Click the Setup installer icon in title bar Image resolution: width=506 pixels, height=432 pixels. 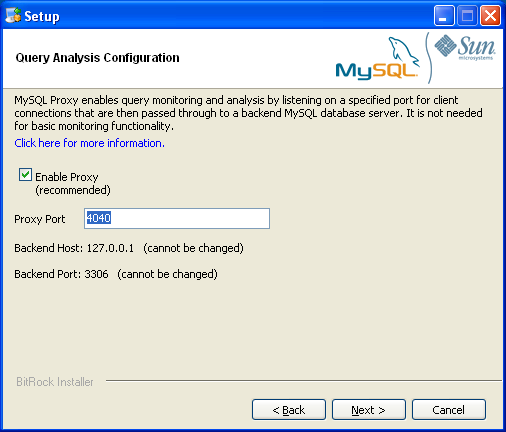coord(13,16)
